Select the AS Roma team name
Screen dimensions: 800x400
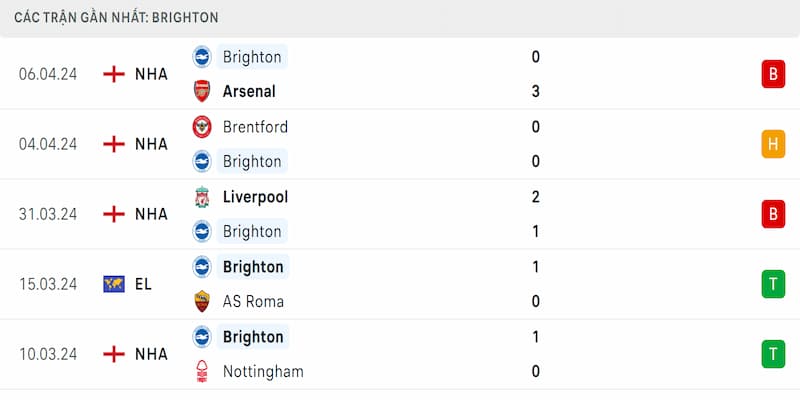253,302
